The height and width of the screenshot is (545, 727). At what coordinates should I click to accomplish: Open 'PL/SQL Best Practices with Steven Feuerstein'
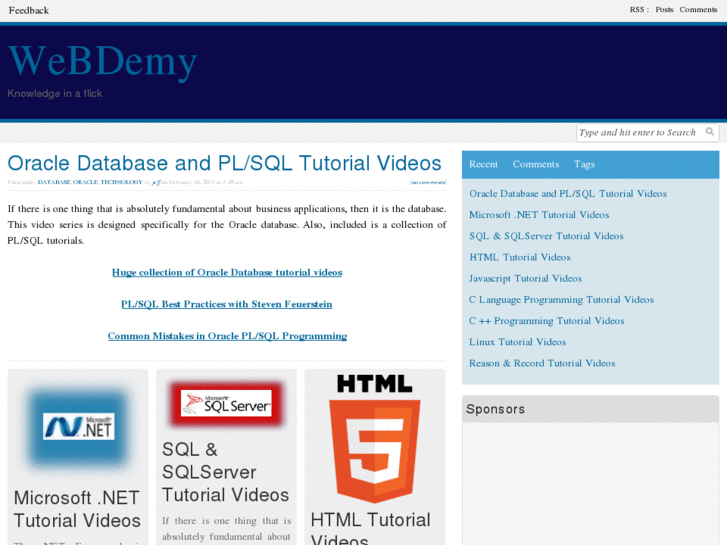click(x=227, y=304)
